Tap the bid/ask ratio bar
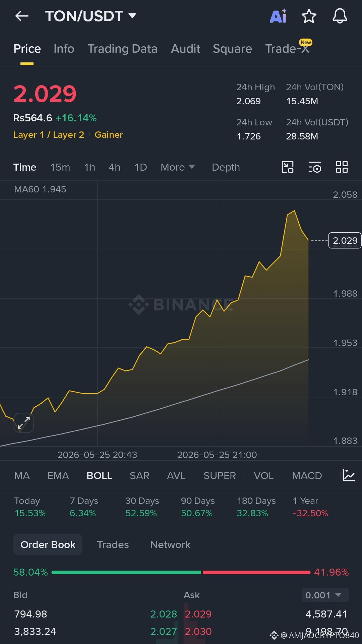 coord(181,572)
